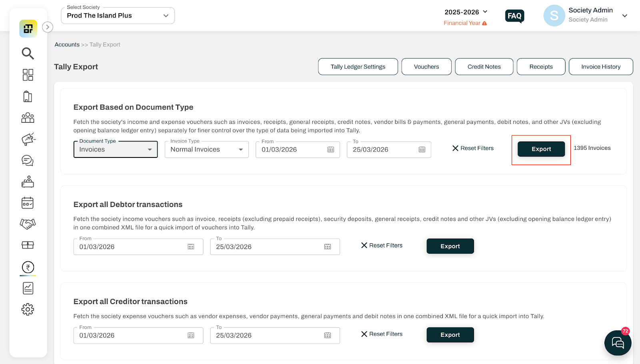The image size is (640, 364).
Task: Open calendar picker for Creditor To date
Action: point(328,336)
